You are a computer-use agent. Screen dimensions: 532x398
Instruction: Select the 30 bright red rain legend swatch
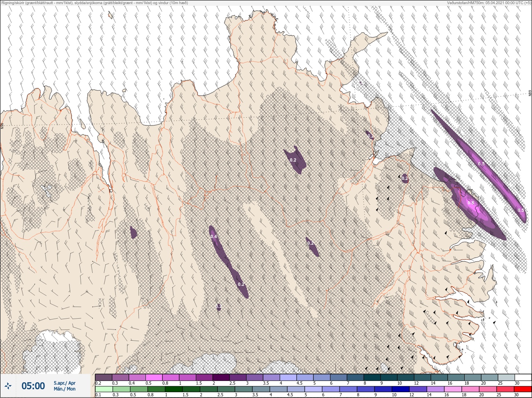click(x=523, y=389)
